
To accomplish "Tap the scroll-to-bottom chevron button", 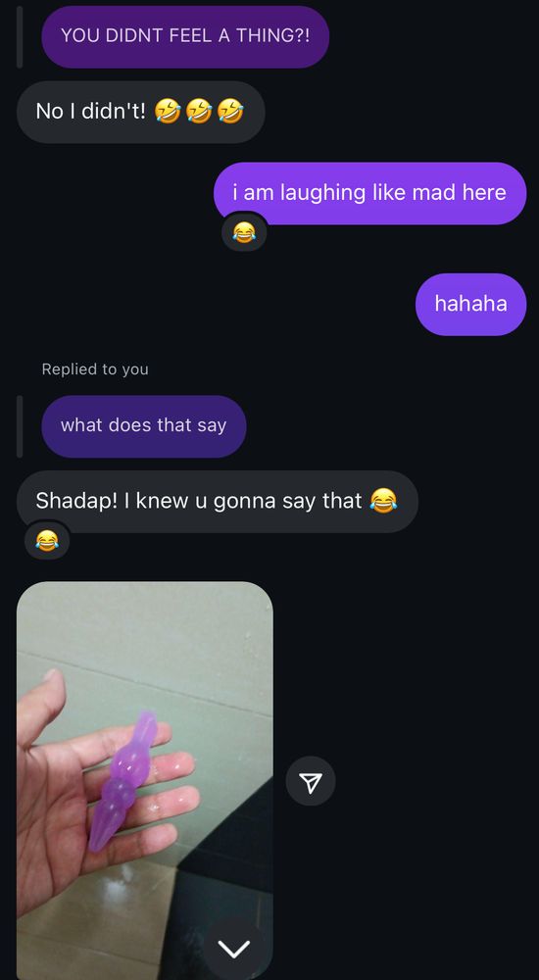I will pos(236,949).
